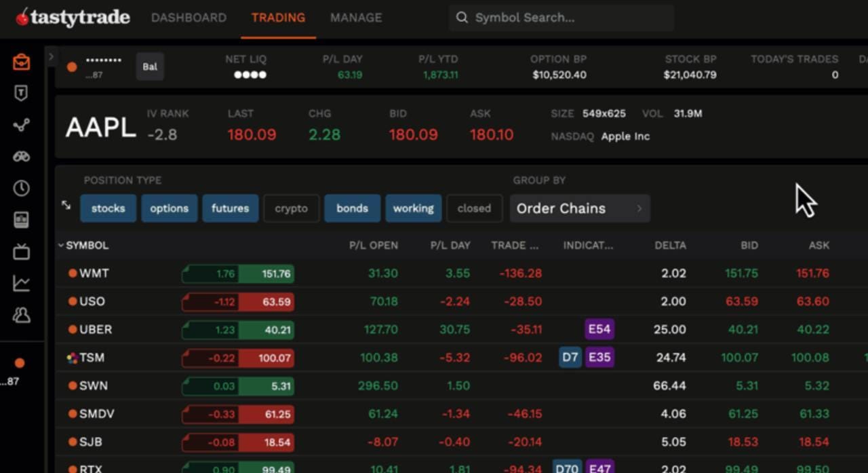Open the Order Chains group-by dropdown
868x473 pixels.
[580, 208]
